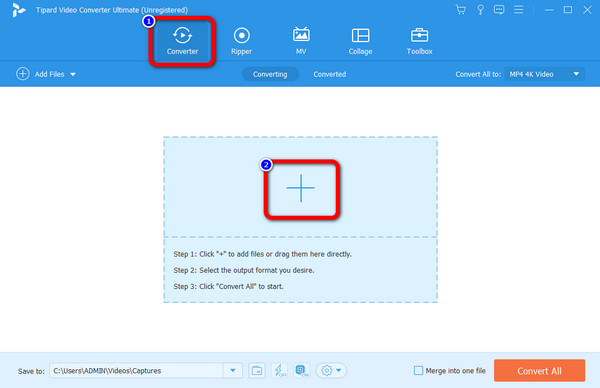The width and height of the screenshot is (600, 388).
Task: Maximize the Tipard window
Action: (x=568, y=10)
